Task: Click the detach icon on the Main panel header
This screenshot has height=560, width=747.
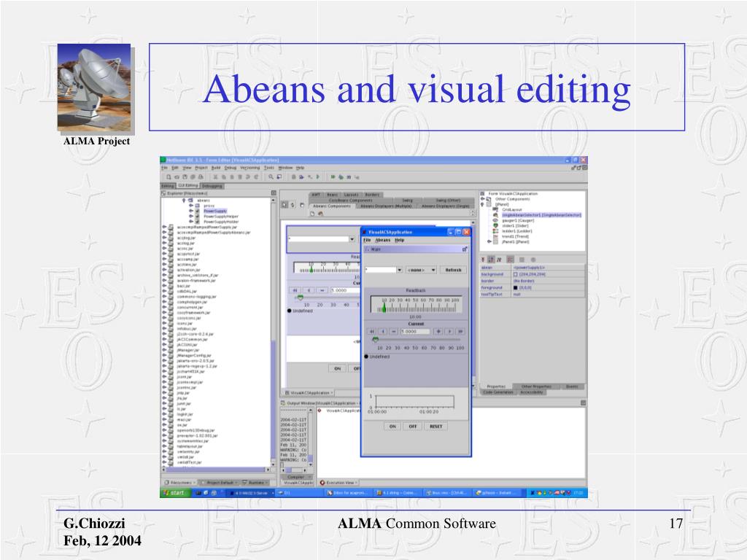Action: pyautogui.click(x=465, y=249)
